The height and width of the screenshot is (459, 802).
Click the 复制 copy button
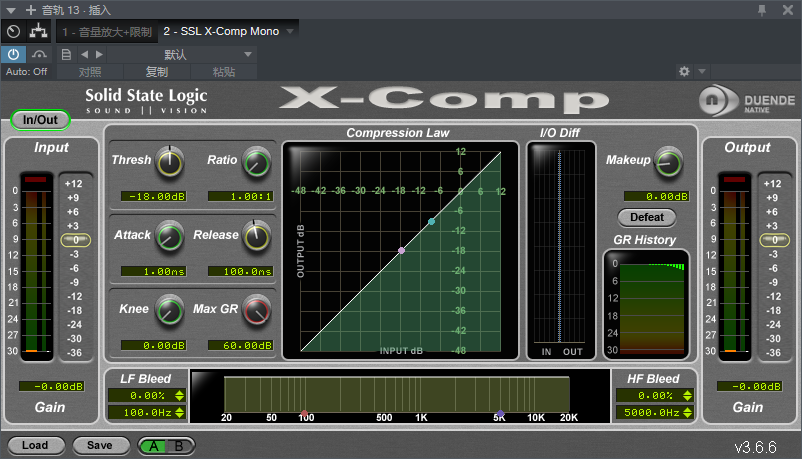coord(157,72)
